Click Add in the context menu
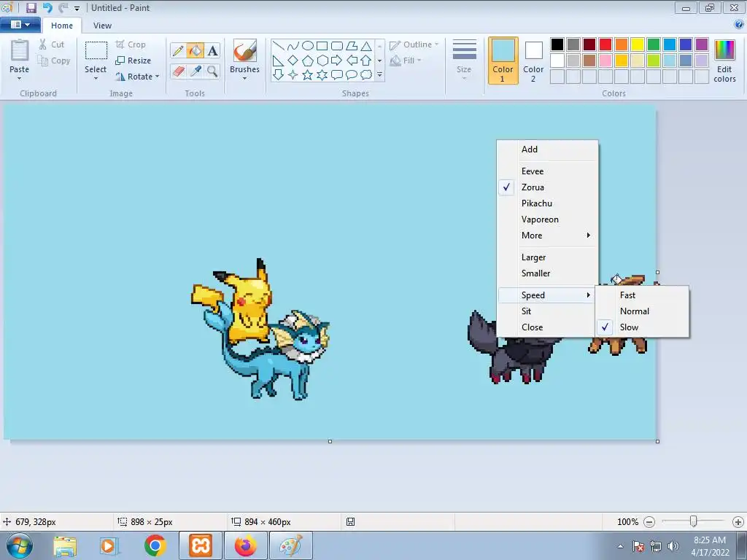 [x=548, y=149]
